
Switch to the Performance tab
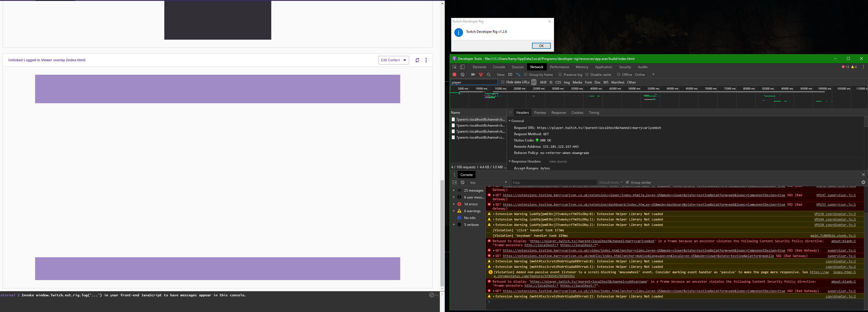[x=559, y=67]
